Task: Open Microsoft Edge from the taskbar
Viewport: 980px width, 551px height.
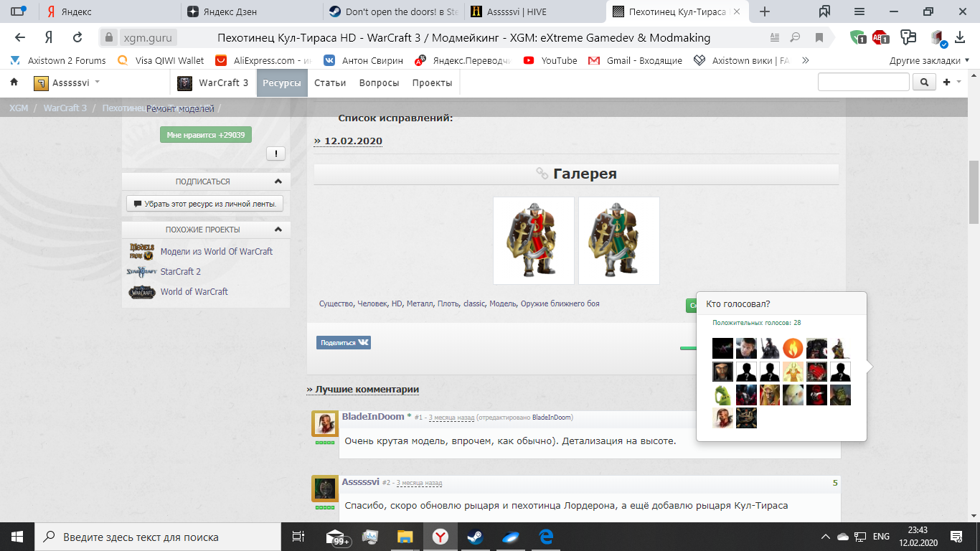Action: [x=545, y=537]
